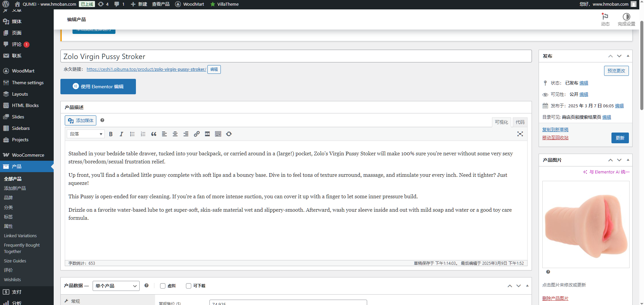The height and width of the screenshot is (305, 644).
Task: Open the New (新建) admin bar menu
Action: tap(139, 4)
